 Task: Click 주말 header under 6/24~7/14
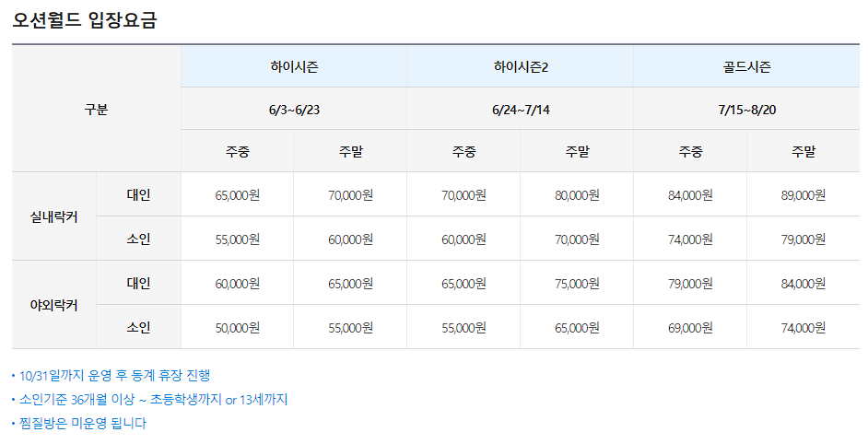(577, 151)
